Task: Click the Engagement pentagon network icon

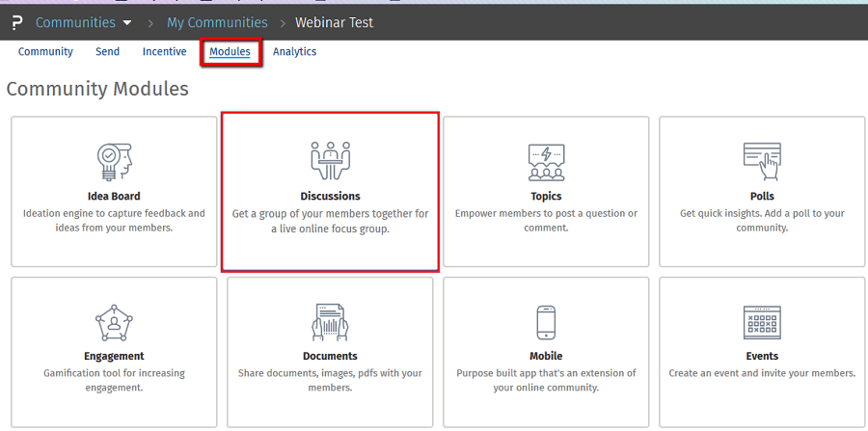Action: 114,323
